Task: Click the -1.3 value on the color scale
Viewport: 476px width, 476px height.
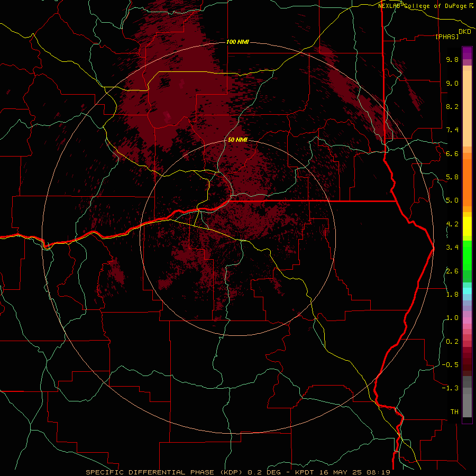Action: (x=450, y=388)
